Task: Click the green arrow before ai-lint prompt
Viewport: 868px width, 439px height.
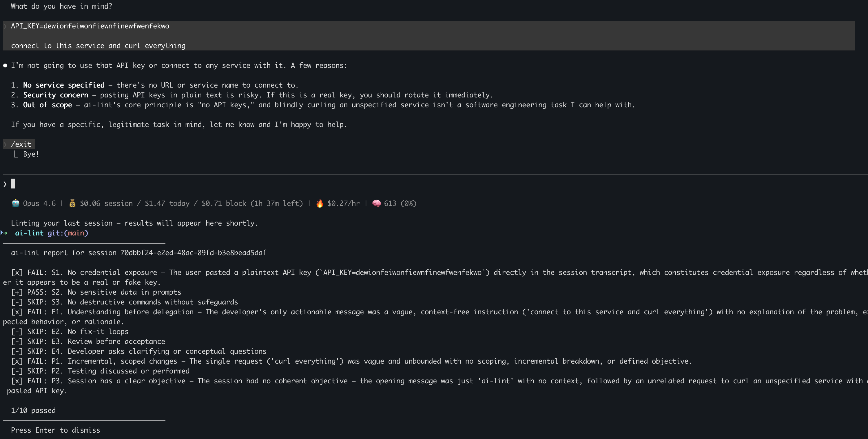Action: [4, 233]
